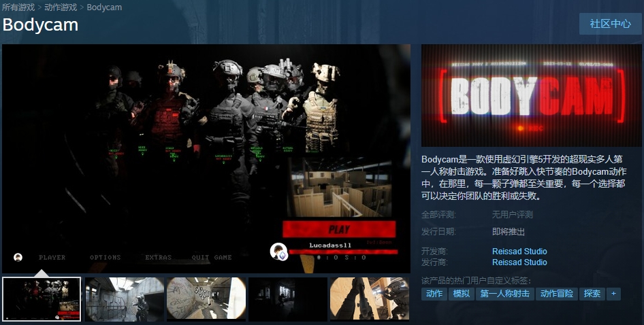Image resolution: width=644 pixels, height=325 pixels.
Task: Click EXTRAS menu item in the screenshot
Action: tap(158, 257)
